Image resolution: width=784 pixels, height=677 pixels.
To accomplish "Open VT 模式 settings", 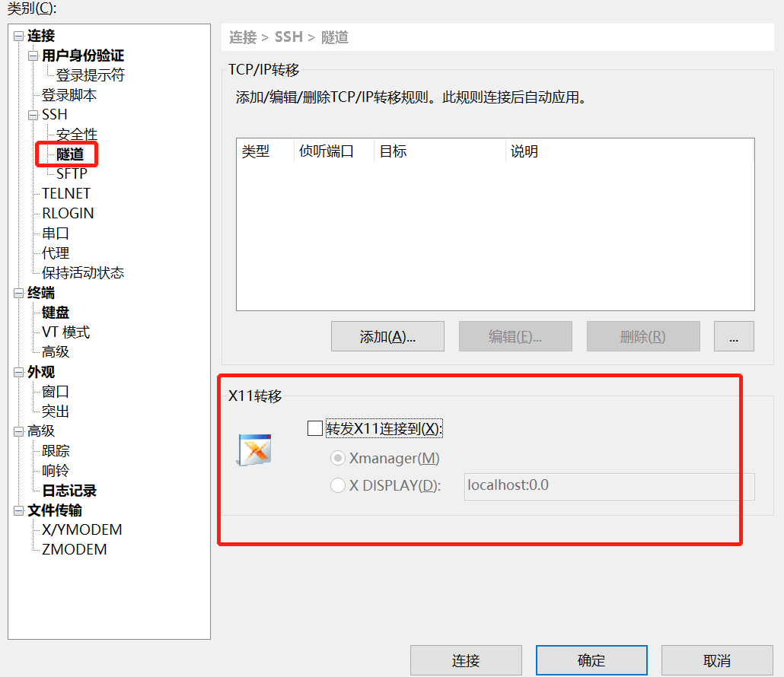I will 66,332.
